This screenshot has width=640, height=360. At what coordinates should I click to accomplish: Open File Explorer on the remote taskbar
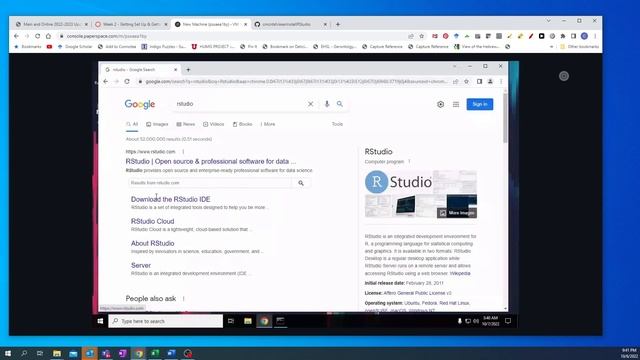[248, 321]
